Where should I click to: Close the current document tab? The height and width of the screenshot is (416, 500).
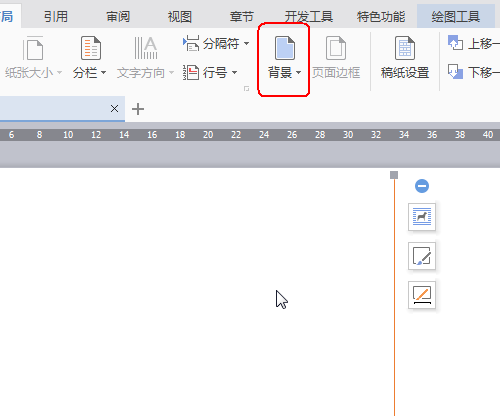(114, 108)
